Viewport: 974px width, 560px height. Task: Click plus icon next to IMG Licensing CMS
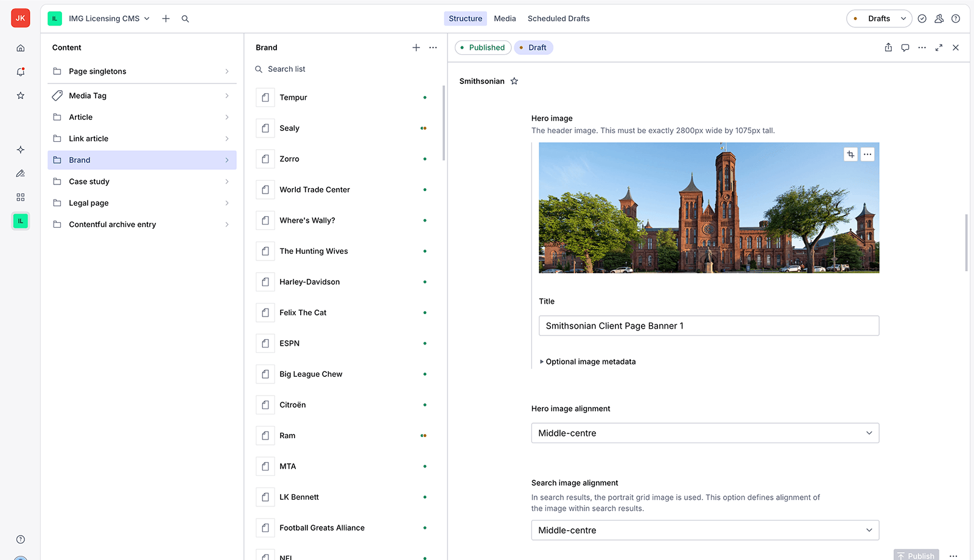pos(166,19)
